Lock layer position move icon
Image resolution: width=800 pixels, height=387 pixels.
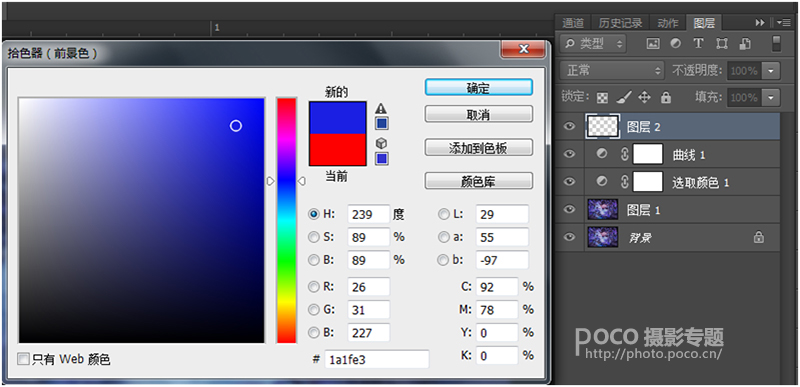tap(644, 97)
